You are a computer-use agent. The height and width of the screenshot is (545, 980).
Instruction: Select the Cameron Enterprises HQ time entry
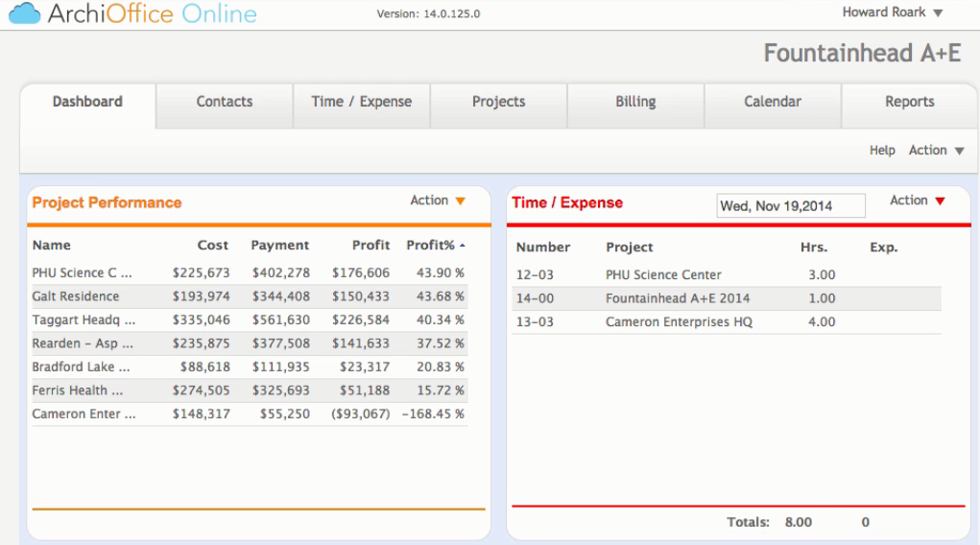tap(679, 321)
